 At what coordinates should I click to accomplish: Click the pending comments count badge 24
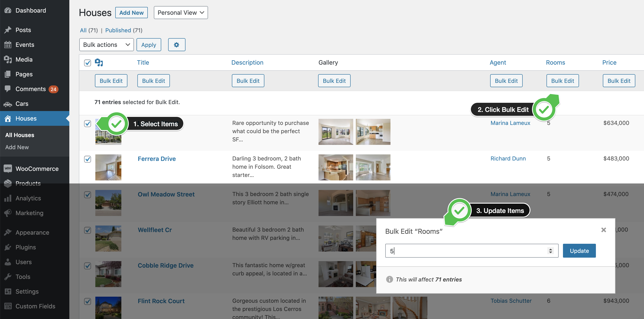(x=53, y=89)
